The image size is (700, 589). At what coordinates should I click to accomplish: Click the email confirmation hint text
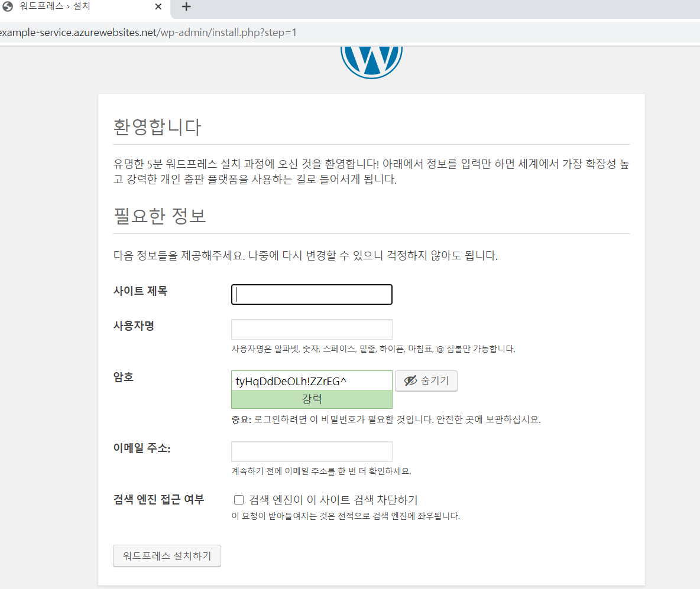pyautogui.click(x=321, y=471)
